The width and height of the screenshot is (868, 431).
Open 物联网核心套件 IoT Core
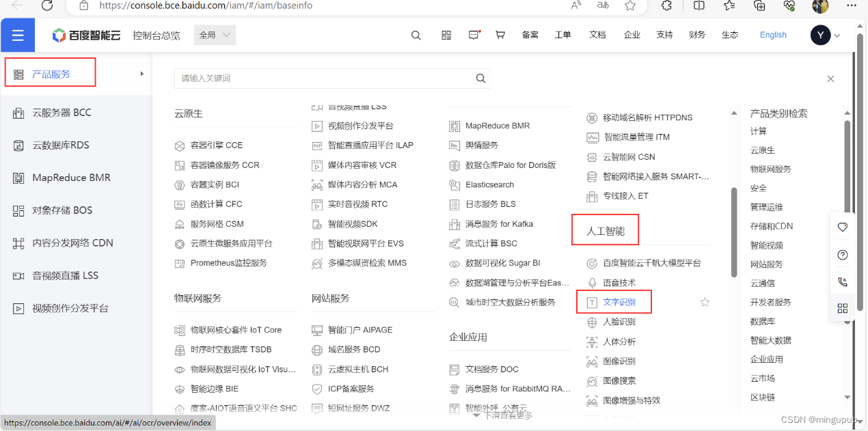point(236,330)
